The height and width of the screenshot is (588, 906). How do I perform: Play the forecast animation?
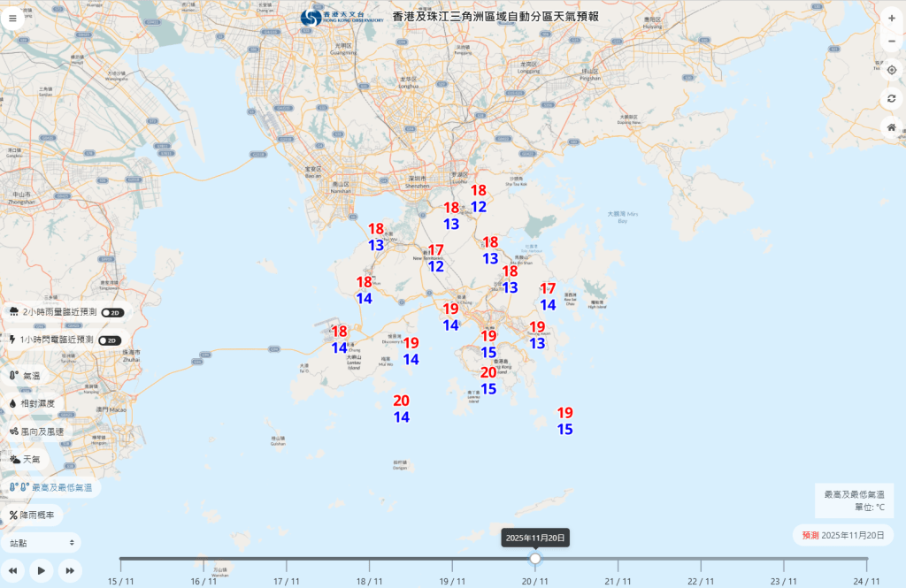tap(40, 570)
